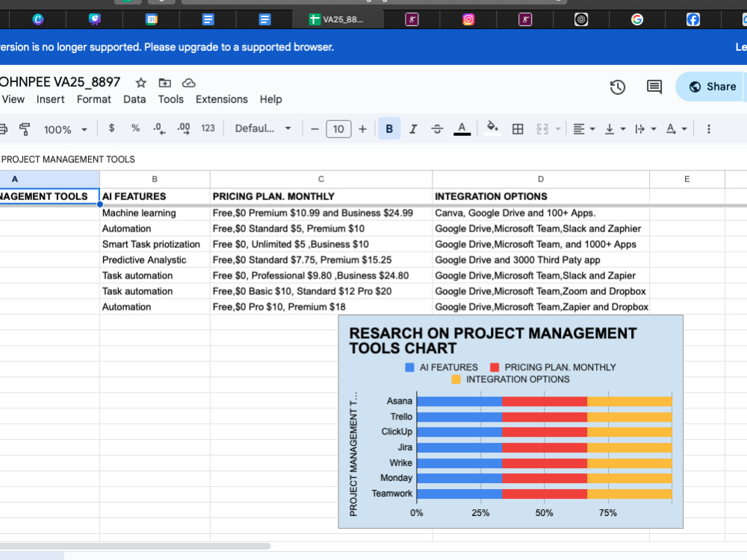This screenshot has height=560, width=747.
Task: Switch to the Facebook browser tab
Action: pos(692,19)
